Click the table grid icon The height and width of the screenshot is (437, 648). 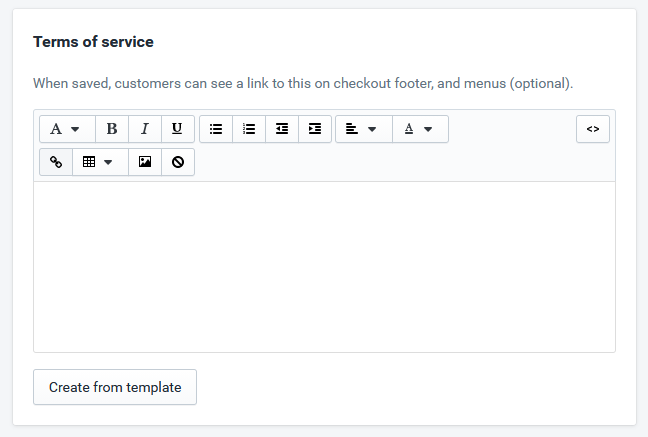tap(89, 162)
